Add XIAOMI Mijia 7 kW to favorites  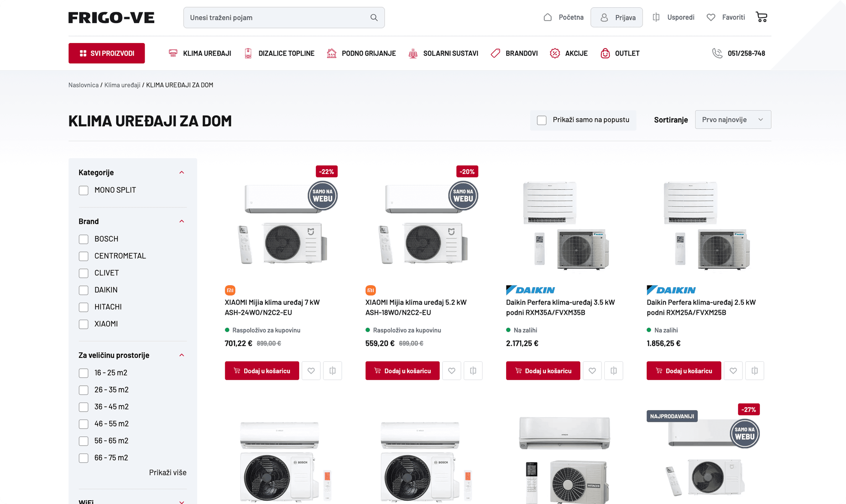click(311, 371)
